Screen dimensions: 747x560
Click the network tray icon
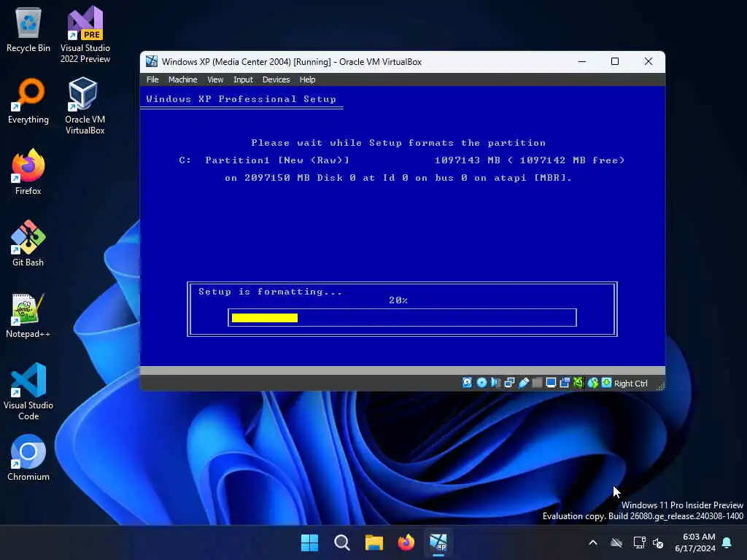coord(639,542)
